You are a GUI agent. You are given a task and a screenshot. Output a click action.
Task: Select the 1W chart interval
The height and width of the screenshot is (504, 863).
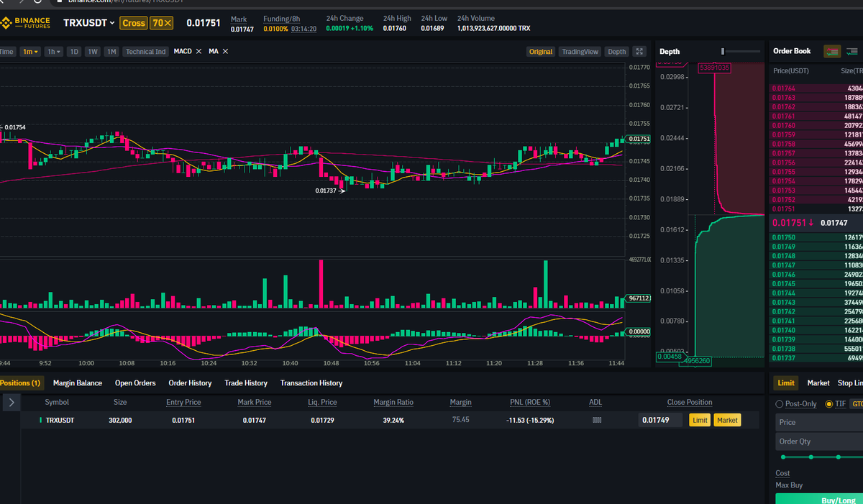tap(93, 52)
